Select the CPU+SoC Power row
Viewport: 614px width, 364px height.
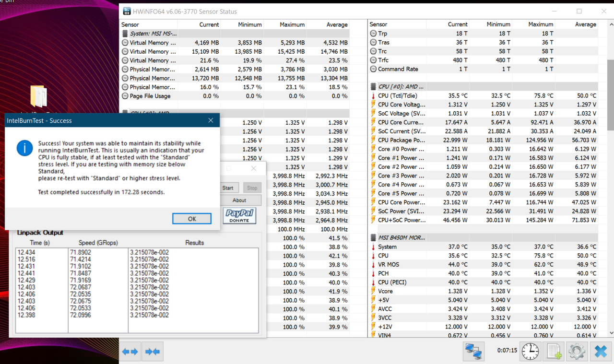pyautogui.click(x=484, y=220)
